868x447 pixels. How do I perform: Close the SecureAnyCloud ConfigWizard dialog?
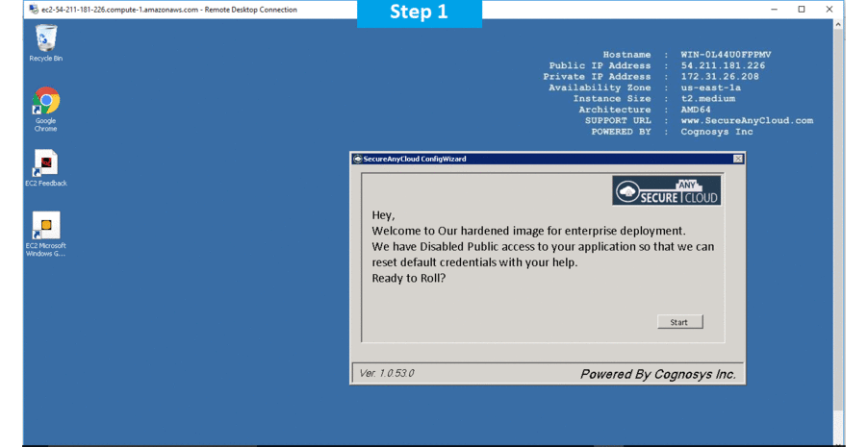[x=738, y=159]
